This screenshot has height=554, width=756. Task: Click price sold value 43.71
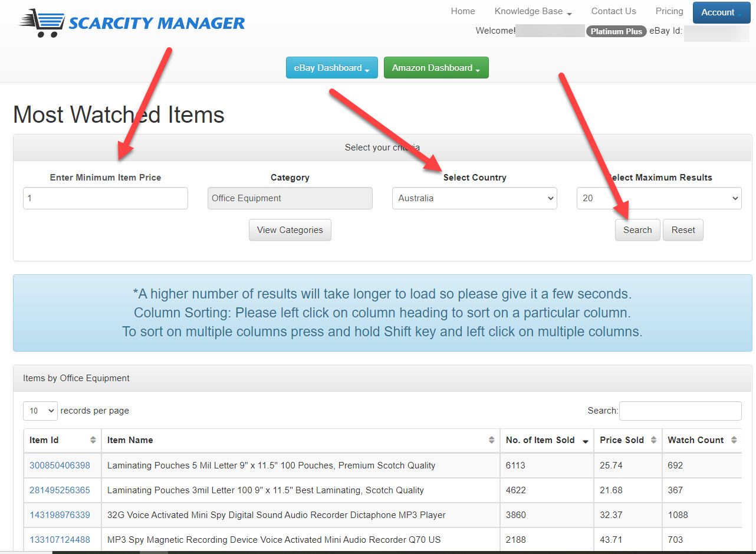[x=611, y=540]
